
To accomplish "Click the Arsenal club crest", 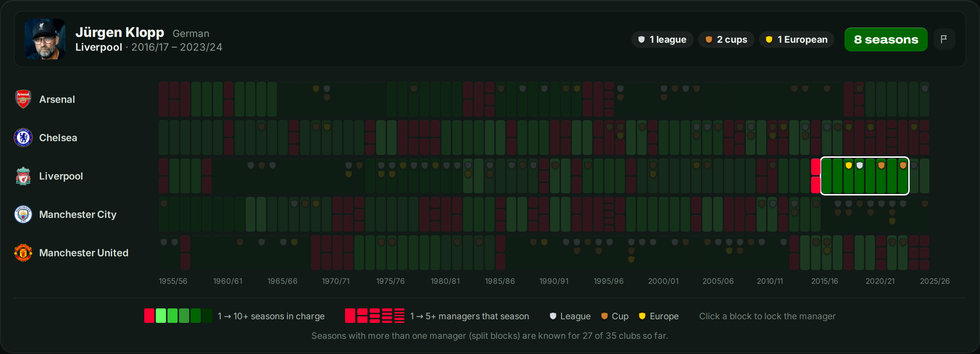I will pos(23,99).
